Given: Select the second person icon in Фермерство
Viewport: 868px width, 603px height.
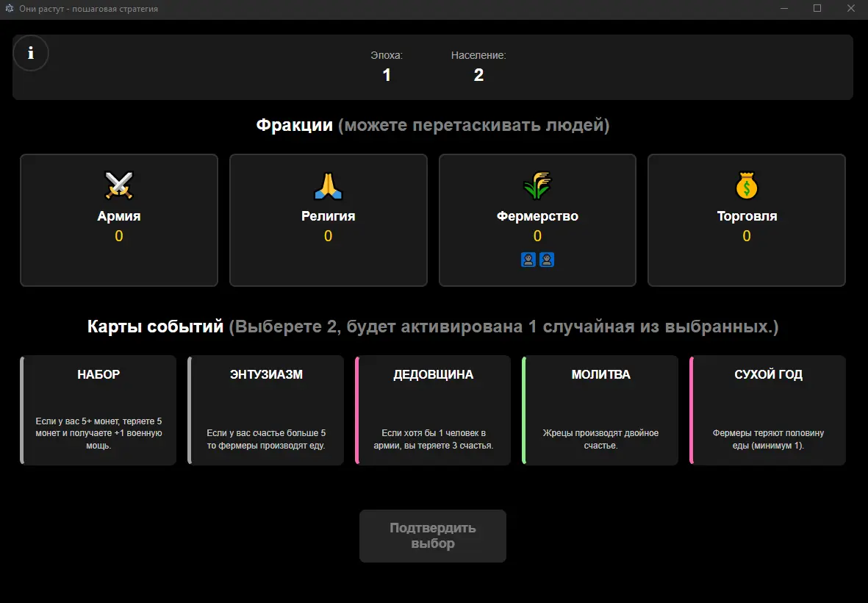Looking at the screenshot, I should tap(547, 260).
